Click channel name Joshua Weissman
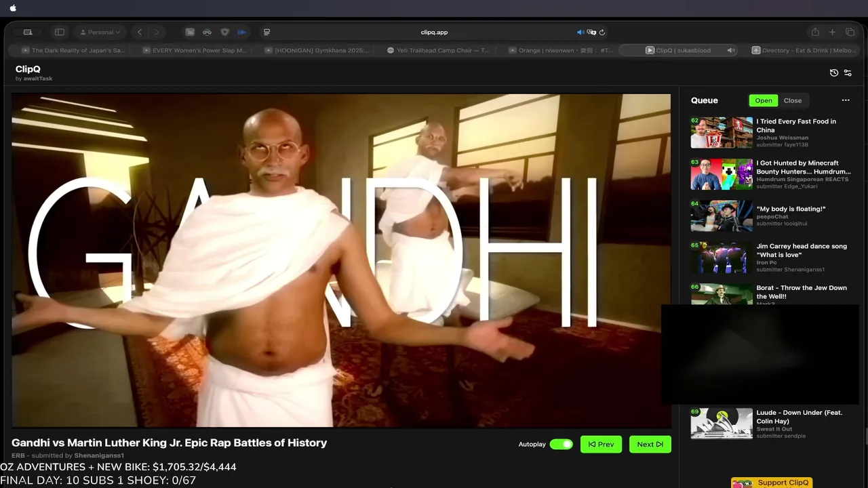The height and width of the screenshot is (488, 868). [x=783, y=138]
